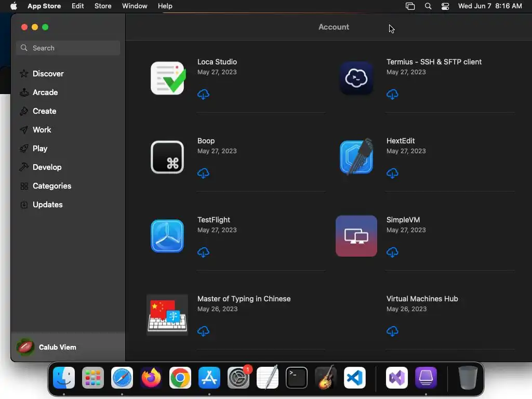532x399 pixels.
Task: Open Visual Studio from the Dock
Action: [x=397, y=378]
